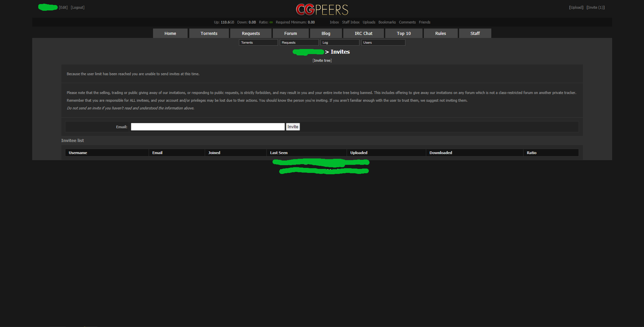Click the CGPeers logo
The image size is (644, 327).
(322, 9)
